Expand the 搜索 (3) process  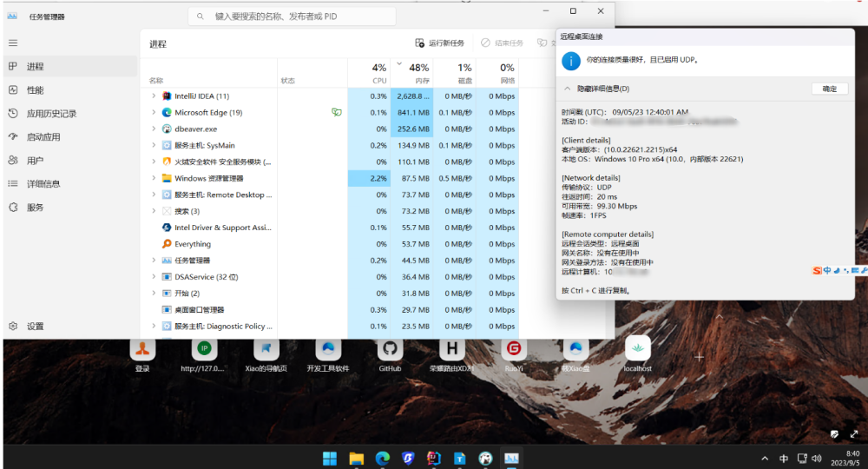click(154, 211)
